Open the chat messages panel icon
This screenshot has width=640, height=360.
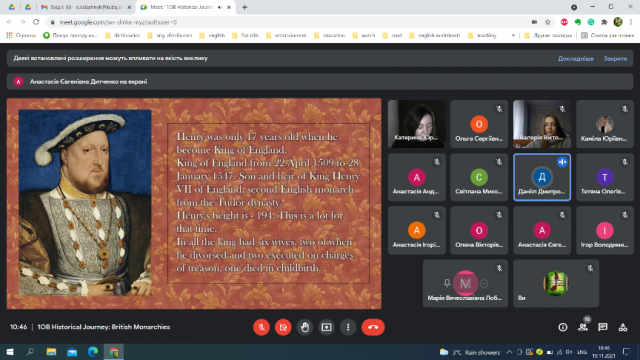point(603,327)
